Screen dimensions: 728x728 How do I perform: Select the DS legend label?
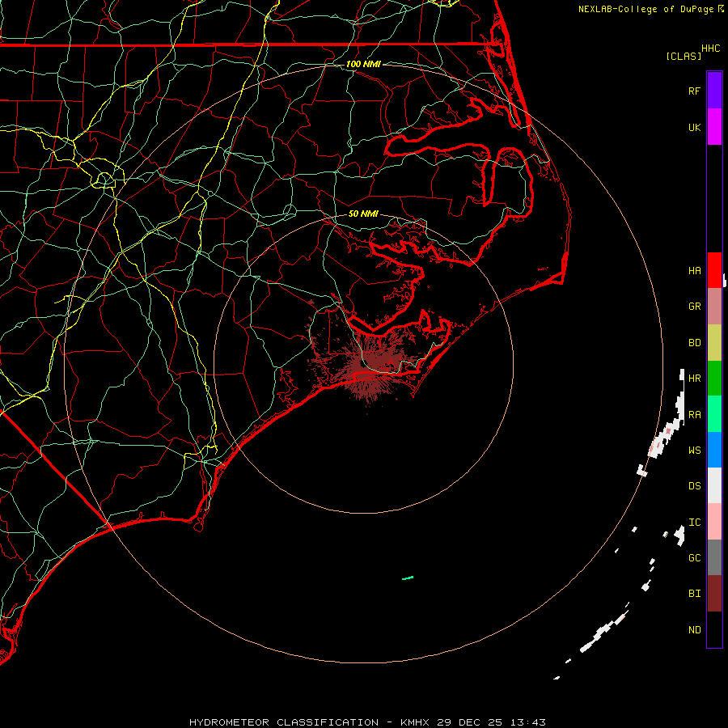(694, 486)
